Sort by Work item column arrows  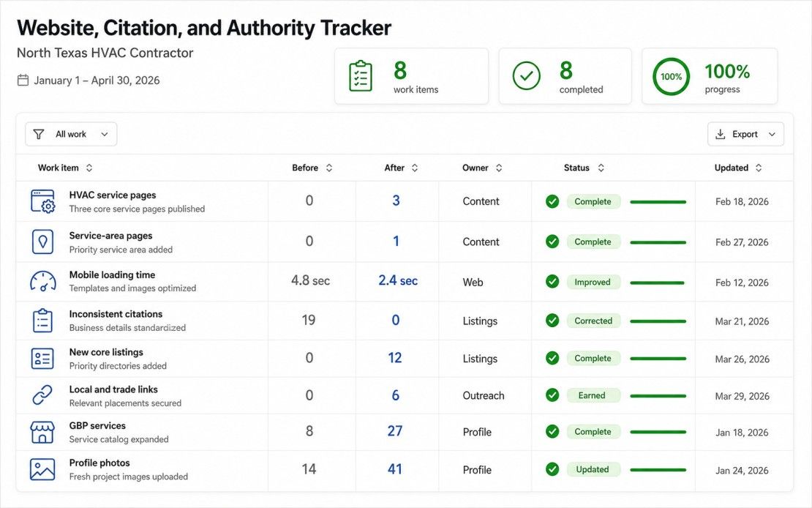89,168
